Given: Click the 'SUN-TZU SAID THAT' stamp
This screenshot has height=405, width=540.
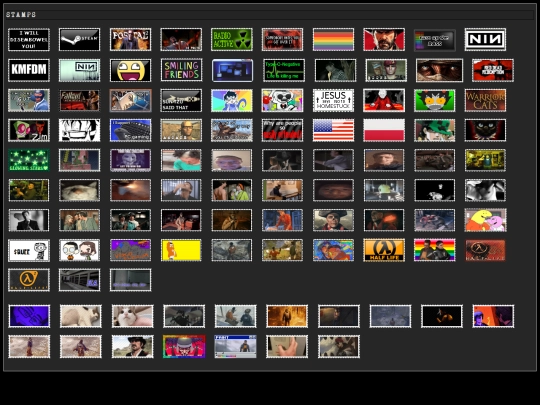Looking at the screenshot, I should [x=181, y=100].
